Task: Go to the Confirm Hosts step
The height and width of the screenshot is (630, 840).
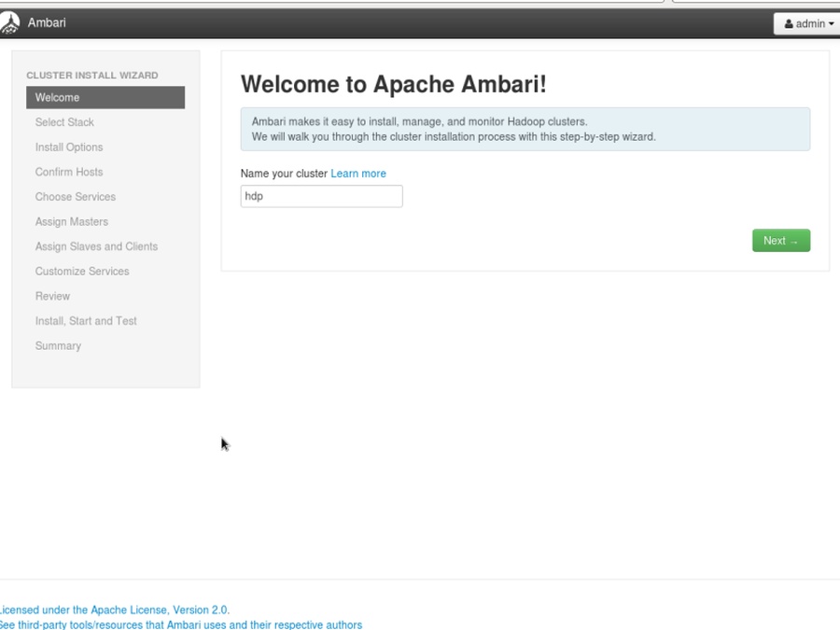Action: click(69, 172)
